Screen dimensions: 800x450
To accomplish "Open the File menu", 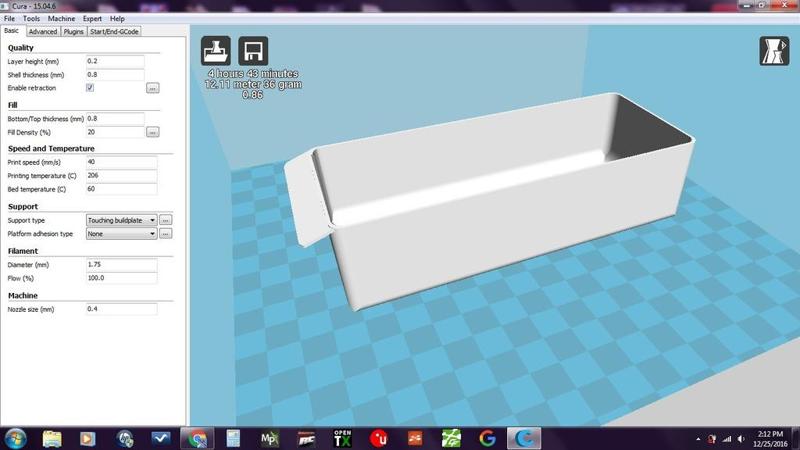I will [9, 18].
